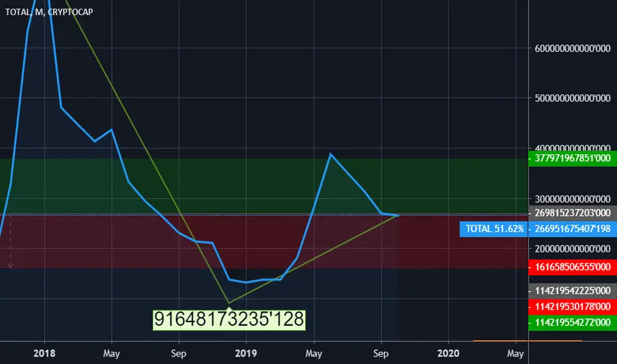
Task: Click the dashed downward arrow end marker
Action: pyautogui.click(x=10, y=265)
